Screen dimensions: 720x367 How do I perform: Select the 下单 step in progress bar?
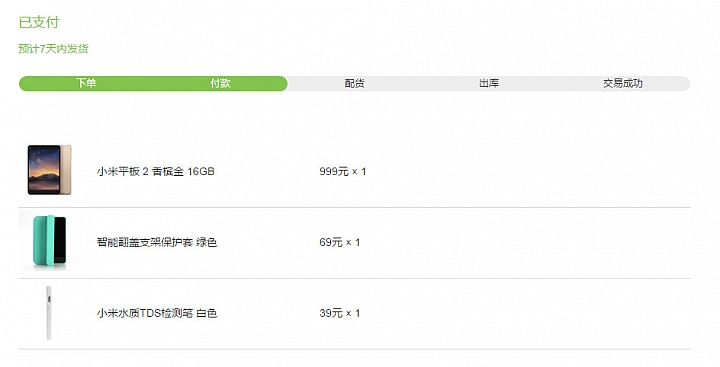[86, 83]
